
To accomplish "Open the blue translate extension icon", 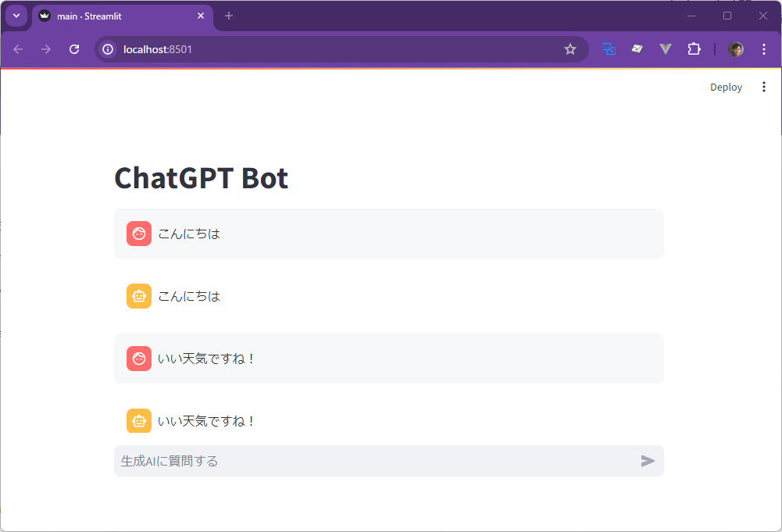I will click(x=609, y=49).
